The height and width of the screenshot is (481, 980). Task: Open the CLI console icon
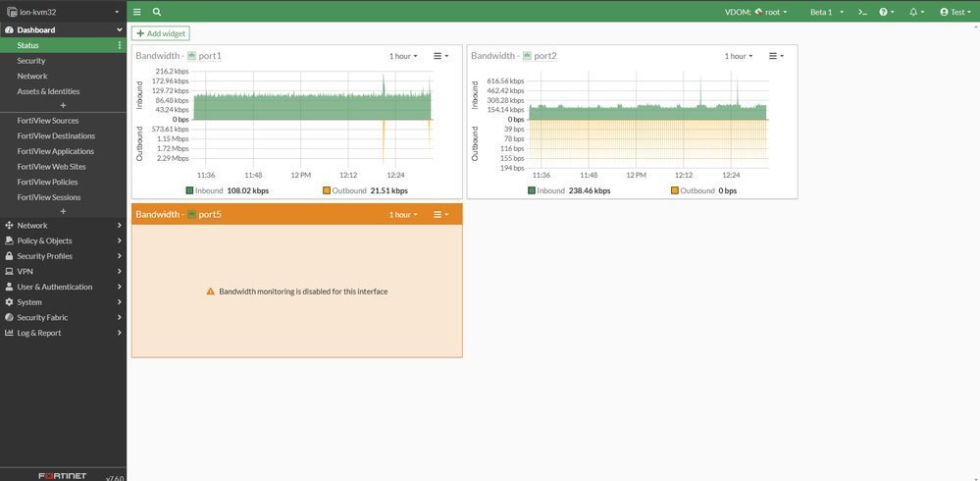862,12
